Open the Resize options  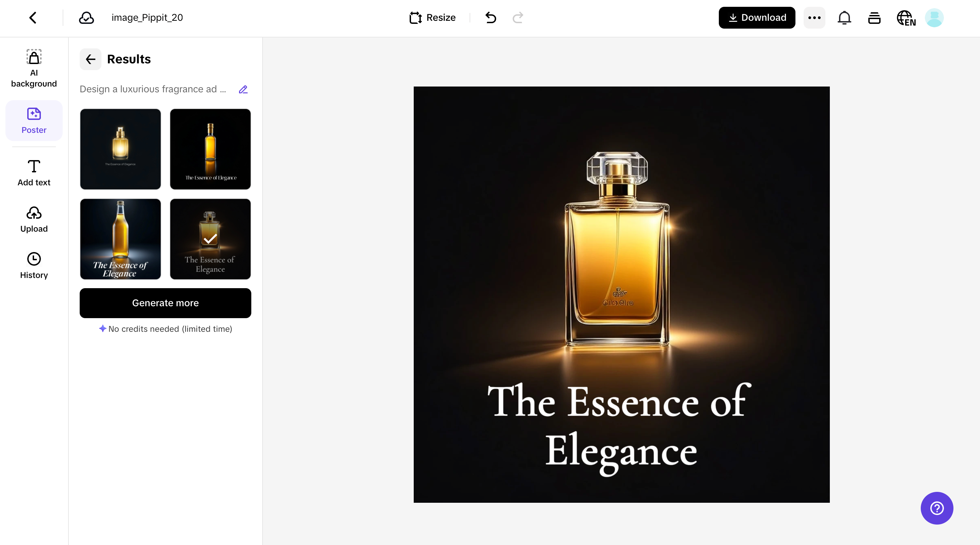point(432,17)
